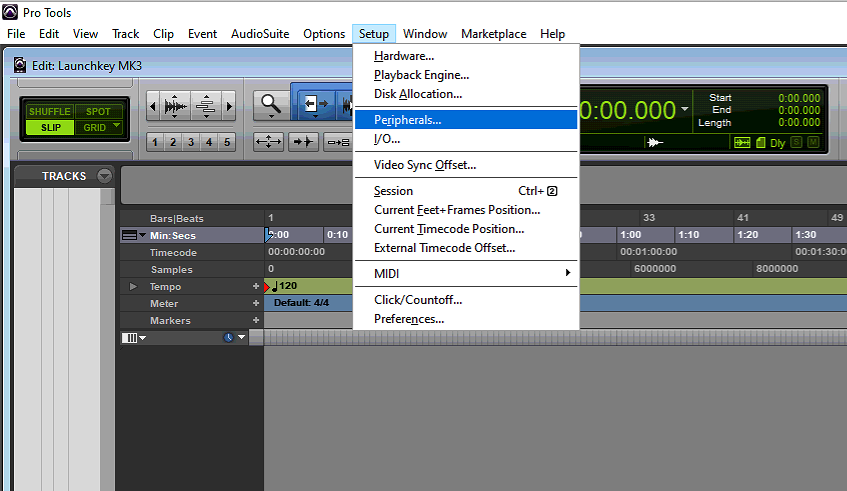Expand the Tempo ruler triangle
Screen dimensions: 847x491
(133, 286)
